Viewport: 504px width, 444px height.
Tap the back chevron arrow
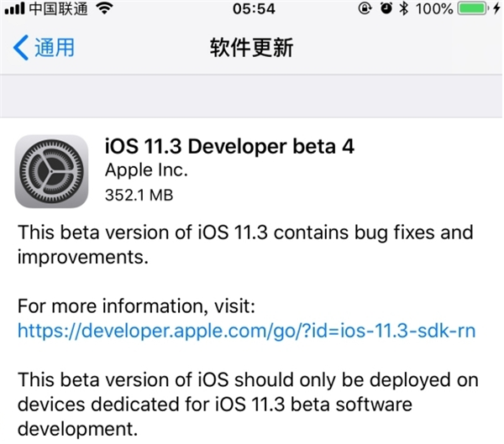(x=20, y=46)
